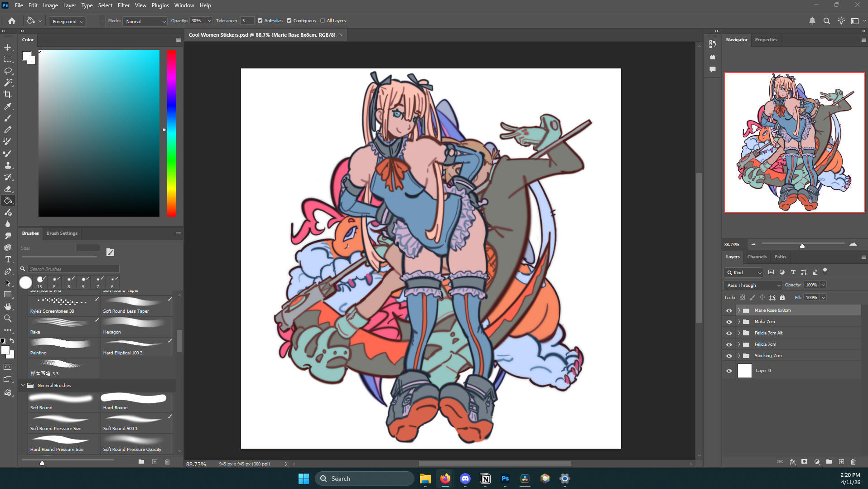This screenshot has width=868, height=489.
Task: Select the Hand tool
Action: (x=8, y=306)
